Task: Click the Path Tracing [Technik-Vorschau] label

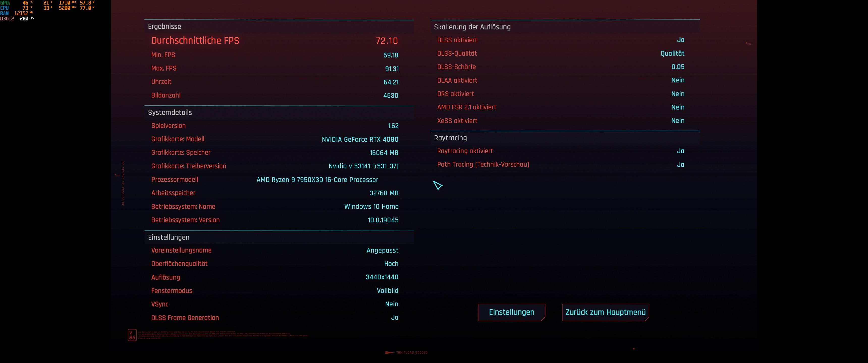Action: 483,165
